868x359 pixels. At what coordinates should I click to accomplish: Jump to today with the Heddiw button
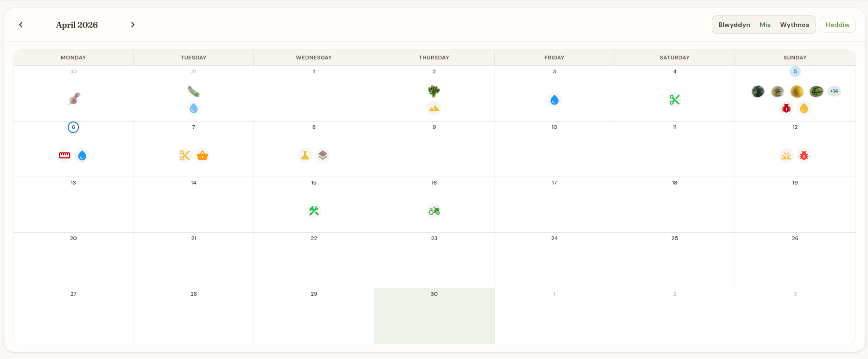pos(837,24)
